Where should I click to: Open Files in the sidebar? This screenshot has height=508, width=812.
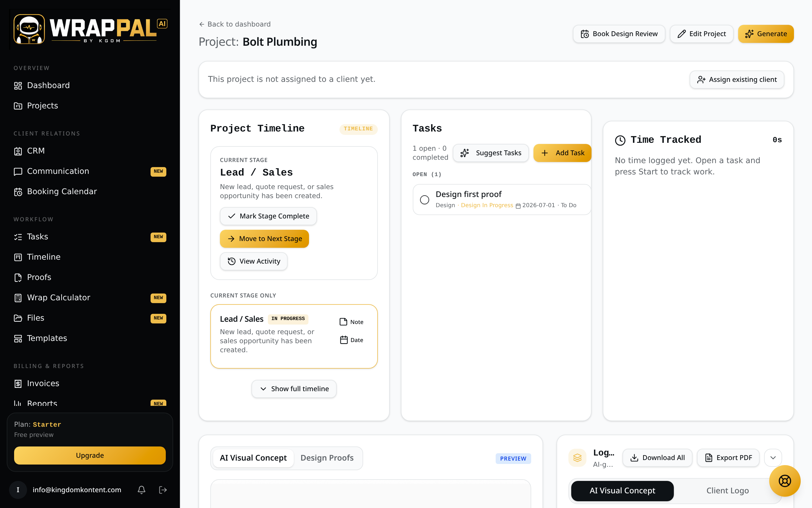(90, 318)
